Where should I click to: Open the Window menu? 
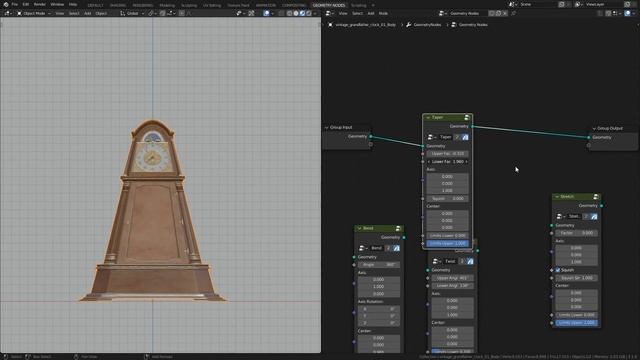click(57, 4)
